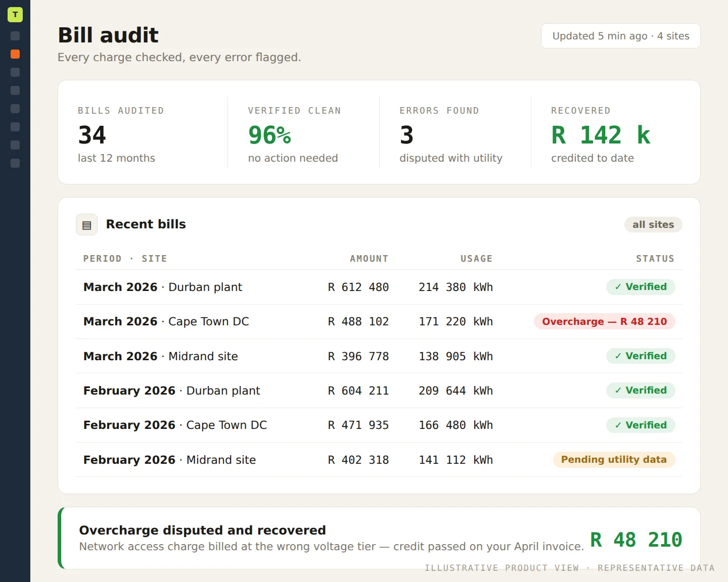Sort by the STATUS column header
728x582 pixels.
[x=655, y=259]
